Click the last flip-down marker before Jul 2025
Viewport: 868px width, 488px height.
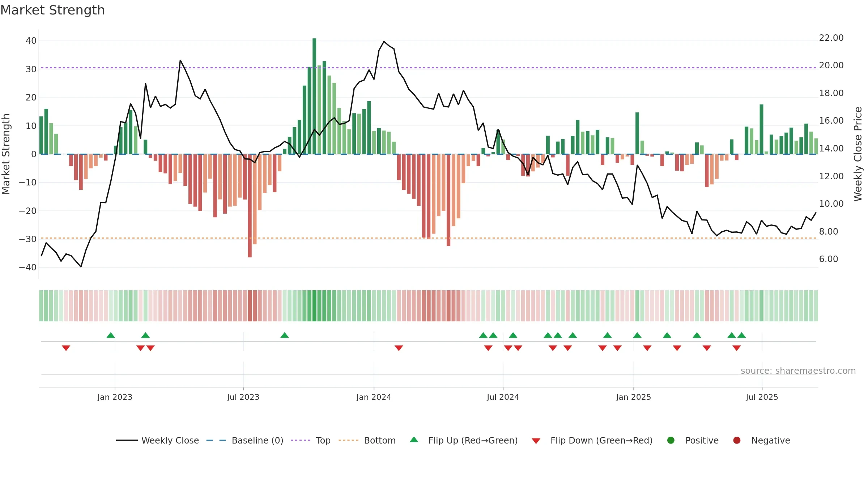coord(737,348)
